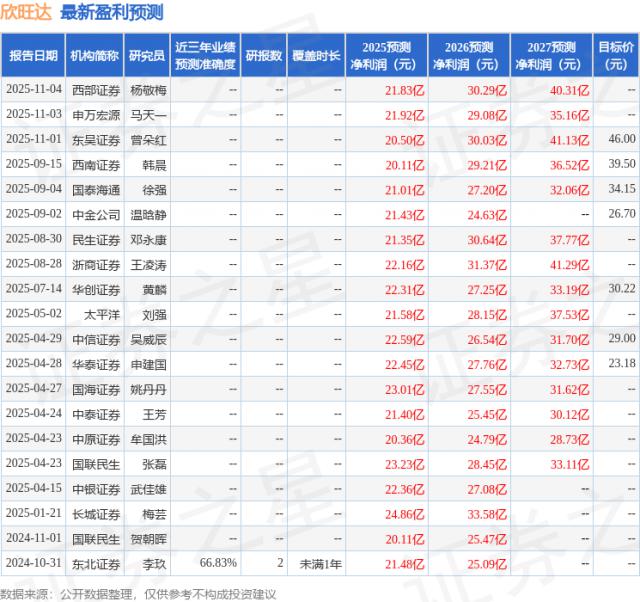This screenshot has height=602, width=640.
Task: Click the 长城证券 institution name
Action: tap(94, 514)
